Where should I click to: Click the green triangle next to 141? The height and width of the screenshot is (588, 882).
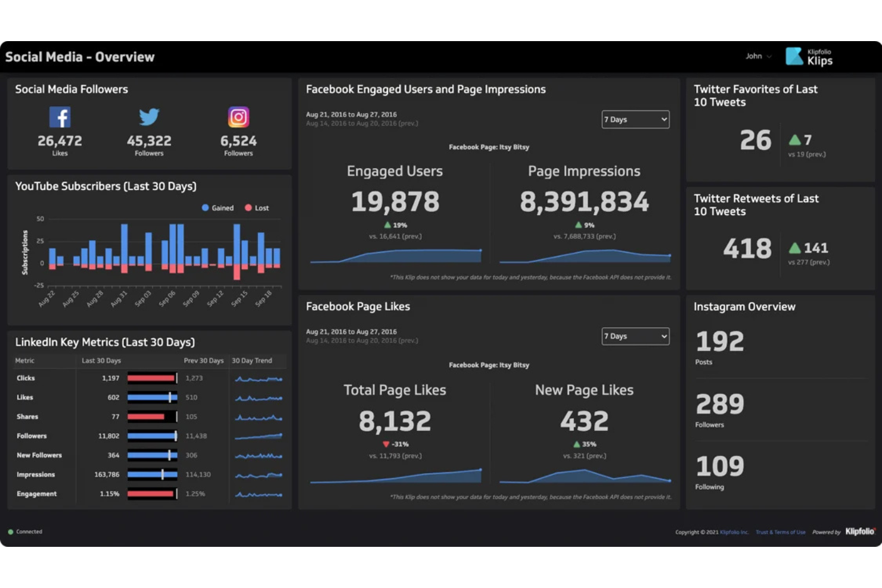[x=795, y=248]
